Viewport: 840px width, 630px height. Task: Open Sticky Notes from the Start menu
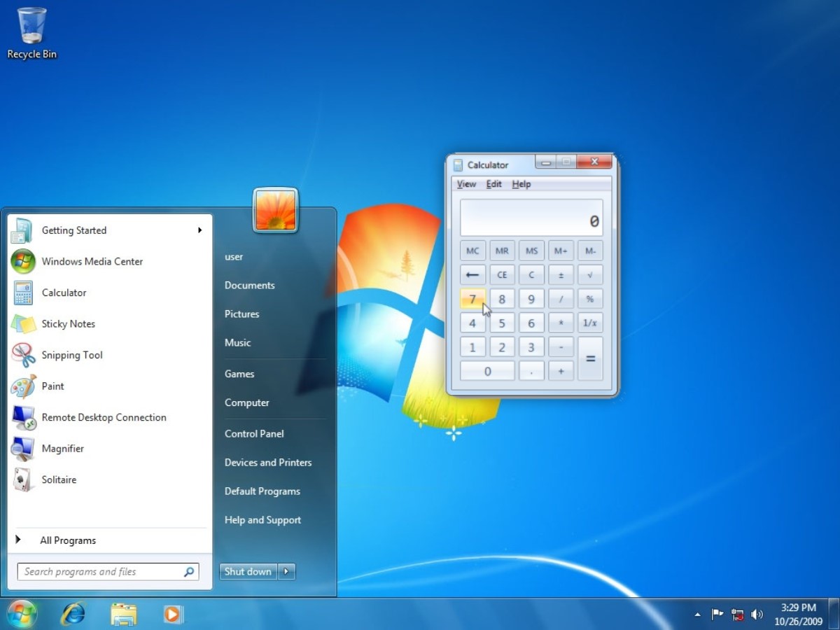pos(68,324)
